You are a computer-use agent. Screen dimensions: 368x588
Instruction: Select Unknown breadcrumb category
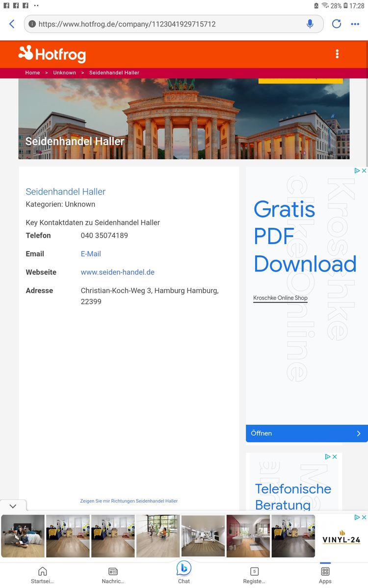[x=64, y=73]
